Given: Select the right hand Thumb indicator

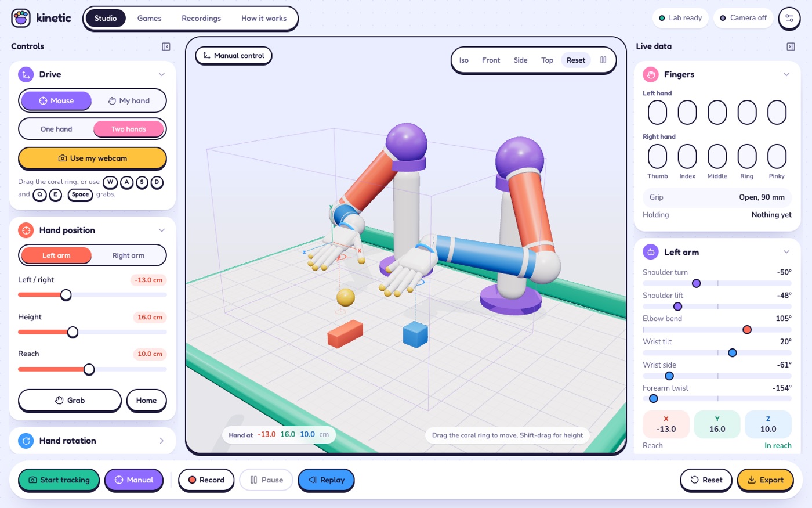Looking at the screenshot, I should [x=657, y=156].
